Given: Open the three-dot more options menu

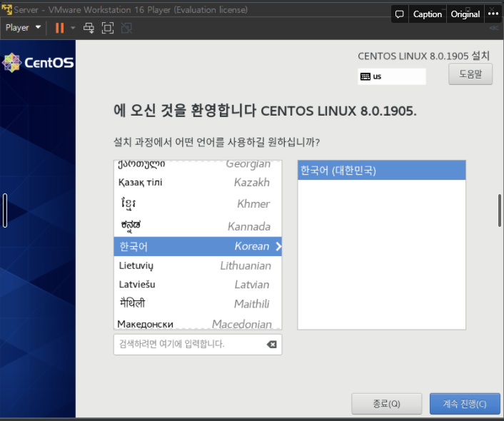Looking at the screenshot, I should click(493, 14).
